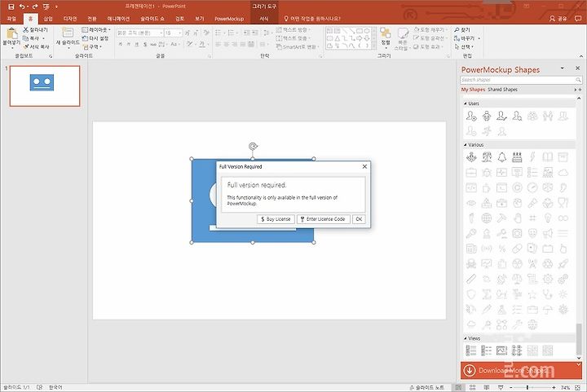Click the Buy License button
Image resolution: width=587 pixels, height=392 pixels.
click(276, 219)
